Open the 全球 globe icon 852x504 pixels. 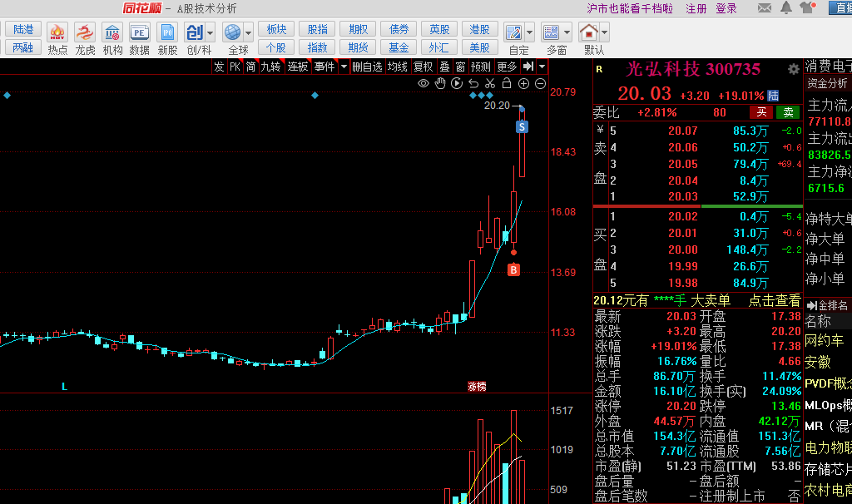pos(233,32)
